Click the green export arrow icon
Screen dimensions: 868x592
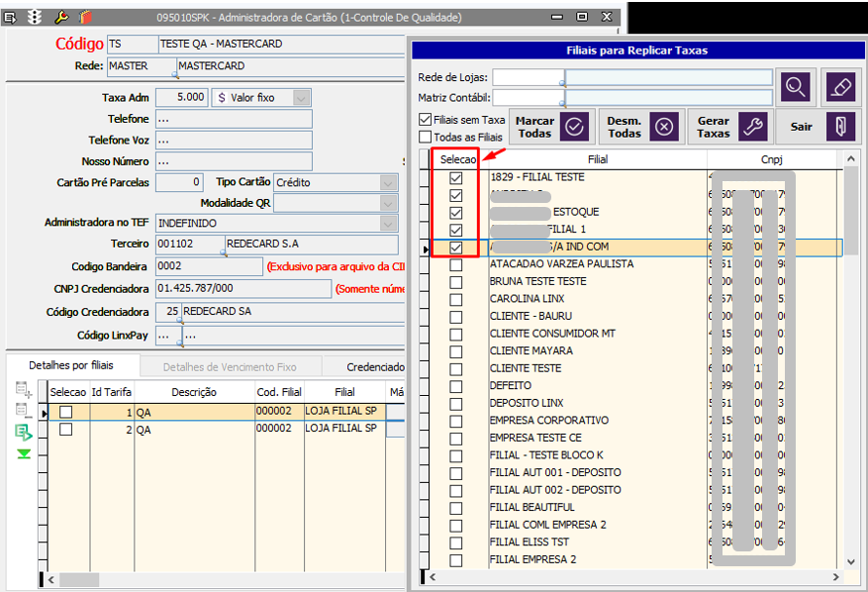[x=23, y=432]
